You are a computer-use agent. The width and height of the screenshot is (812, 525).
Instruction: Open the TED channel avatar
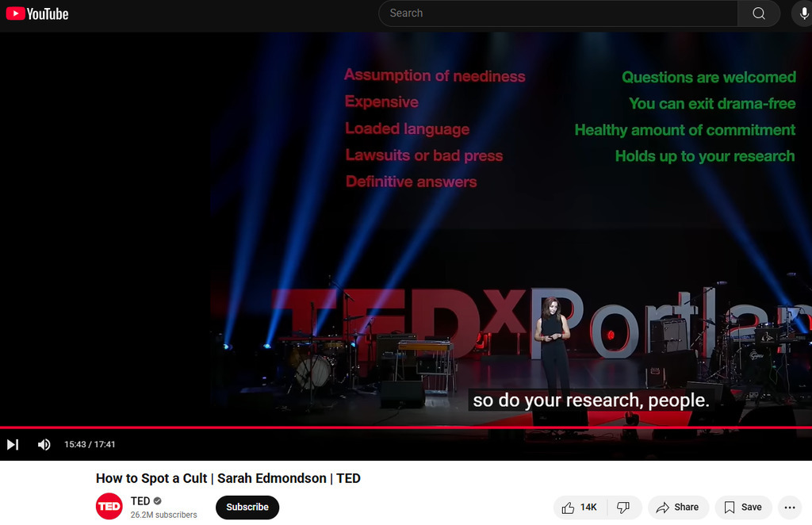pyautogui.click(x=109, y=507)
